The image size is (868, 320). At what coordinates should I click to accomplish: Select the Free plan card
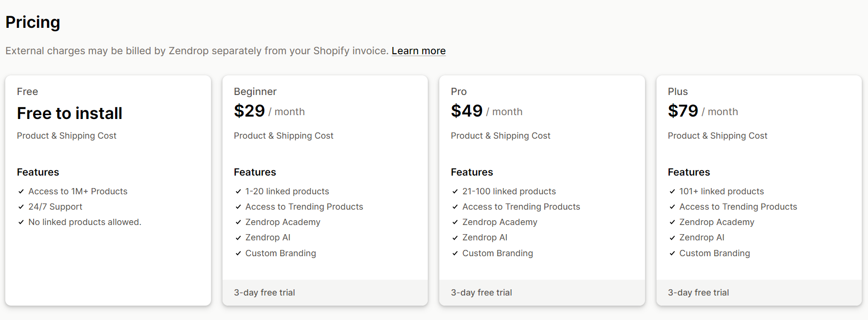(108, 190)
